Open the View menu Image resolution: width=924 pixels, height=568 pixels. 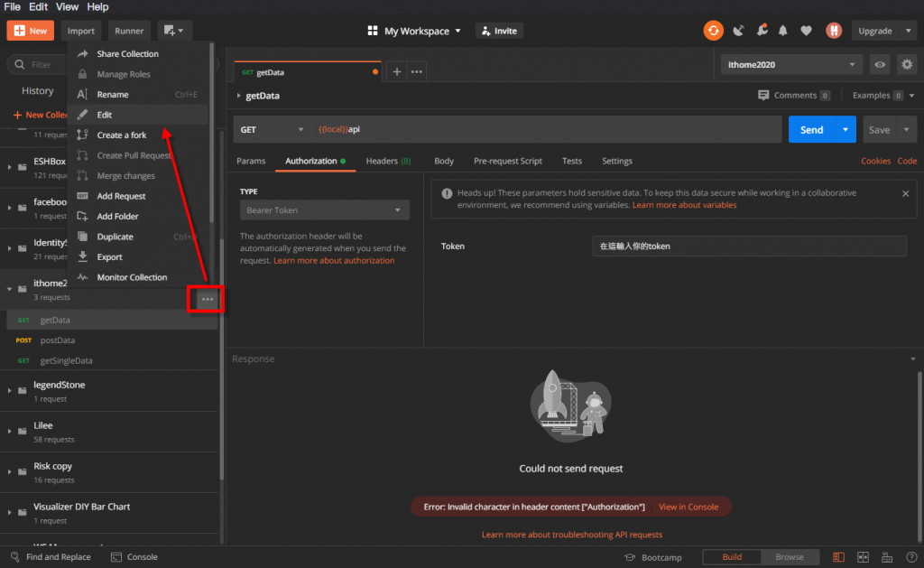(67, 7)
